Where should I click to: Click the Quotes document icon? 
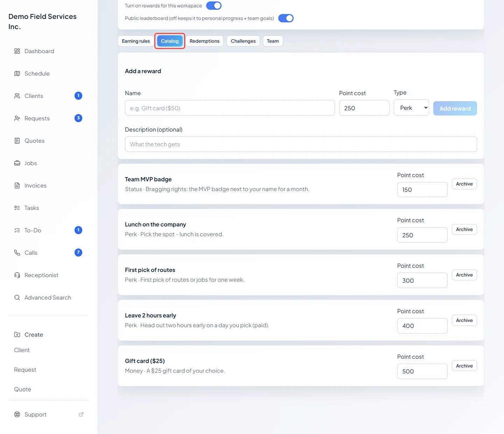click(x=17, y=141)
